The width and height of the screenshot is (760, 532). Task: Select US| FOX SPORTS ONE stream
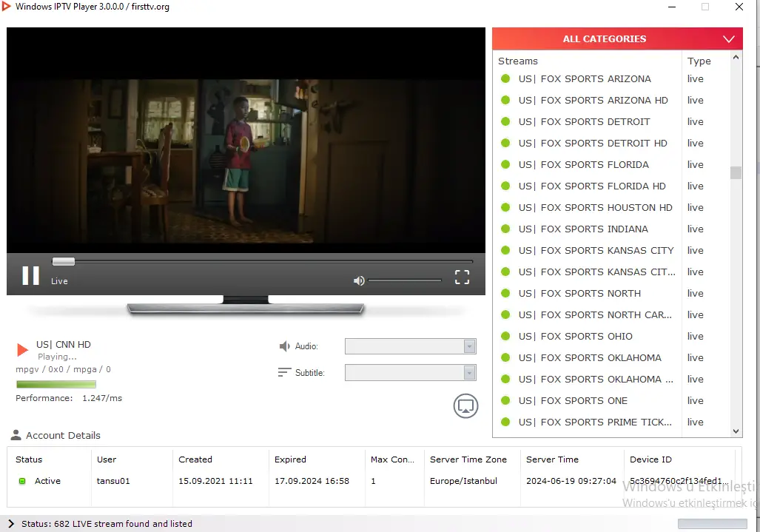573,401
